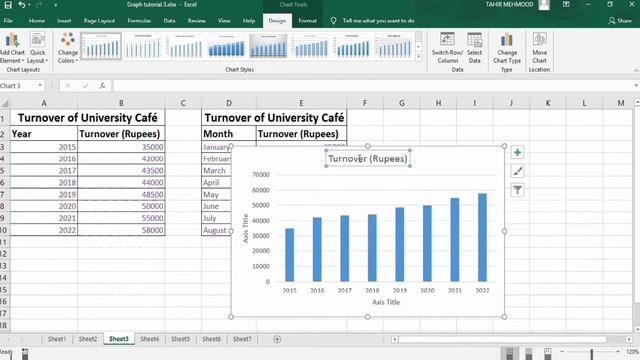
Task: Switch to Page Layout ribbon tab
Action: pyautogui.click(x=99, y=20)
